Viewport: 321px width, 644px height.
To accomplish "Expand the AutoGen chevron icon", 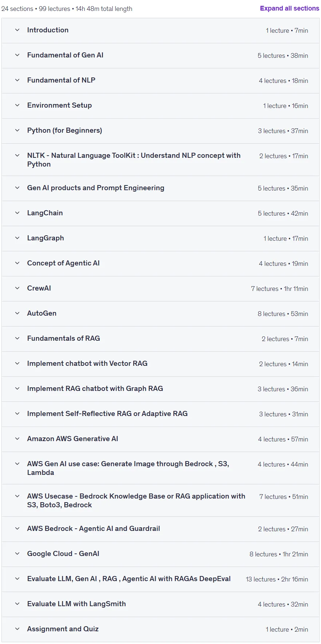I will [17, 313].
